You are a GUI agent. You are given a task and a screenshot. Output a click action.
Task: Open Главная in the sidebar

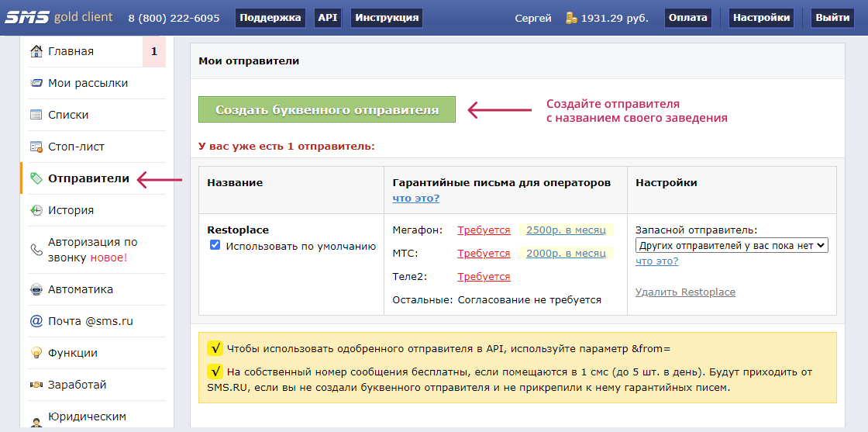[x=71, y=51]
